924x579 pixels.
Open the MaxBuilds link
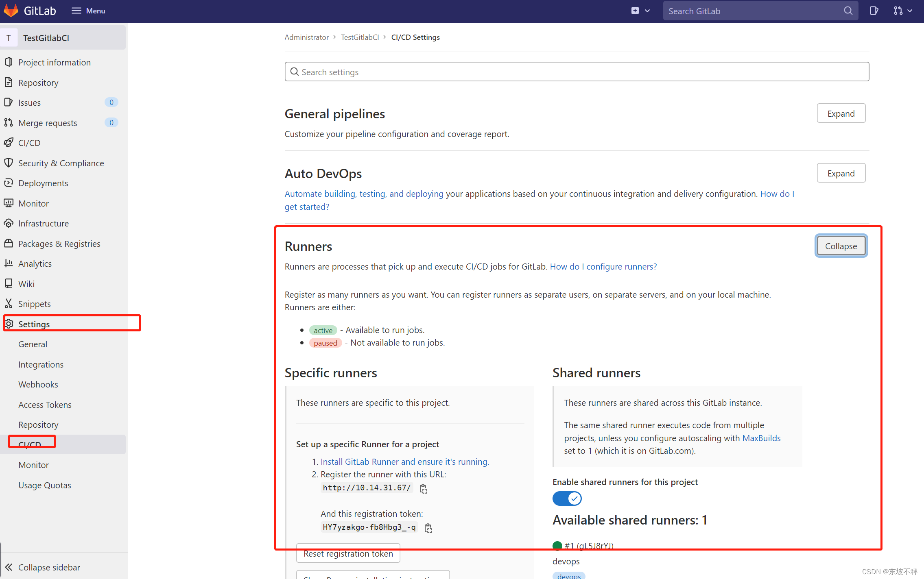[762, 438]
